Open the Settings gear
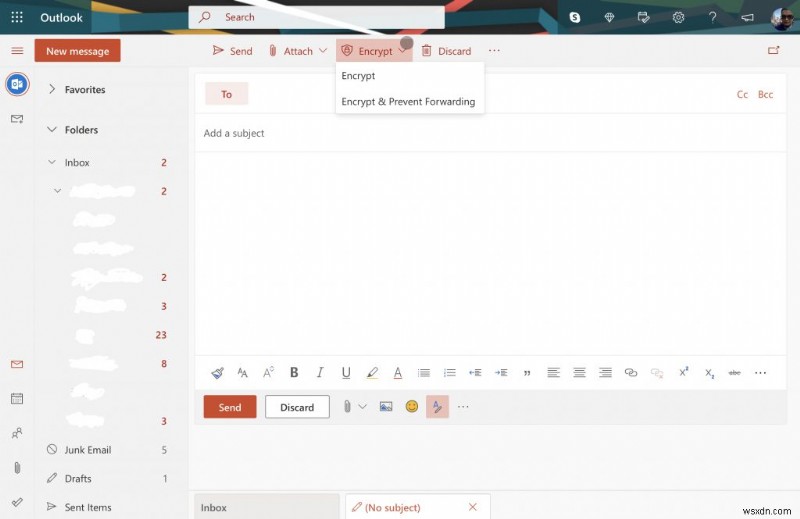The image size is (800, 519). tap(679, 17)
